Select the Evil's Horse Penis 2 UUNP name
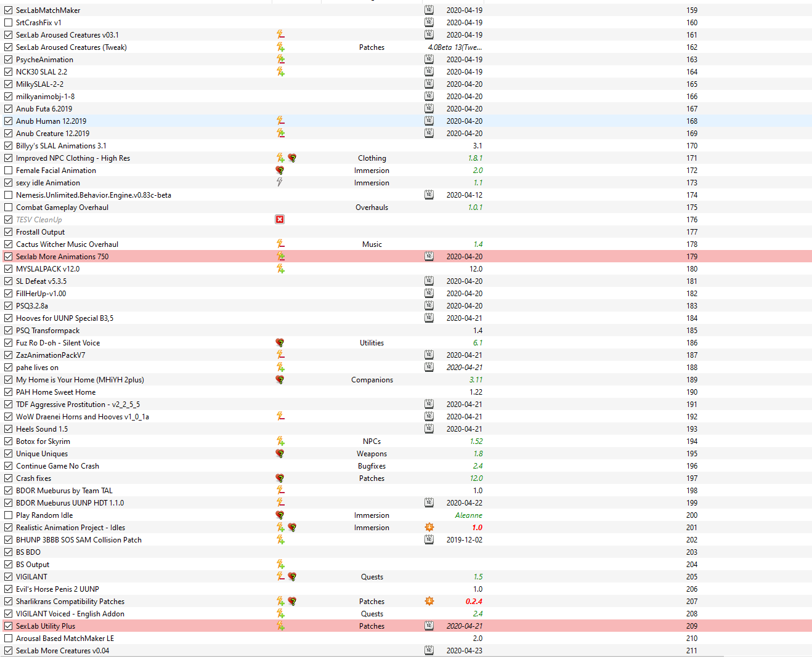Viewport: 812px width, 657px height. (57, 589)
